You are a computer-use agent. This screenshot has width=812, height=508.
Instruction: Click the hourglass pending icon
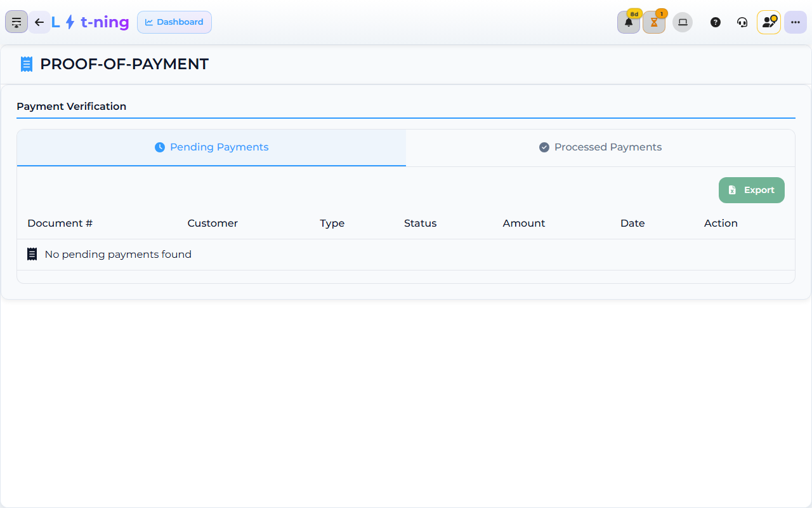pyautogui.click(x=654, y=22)
